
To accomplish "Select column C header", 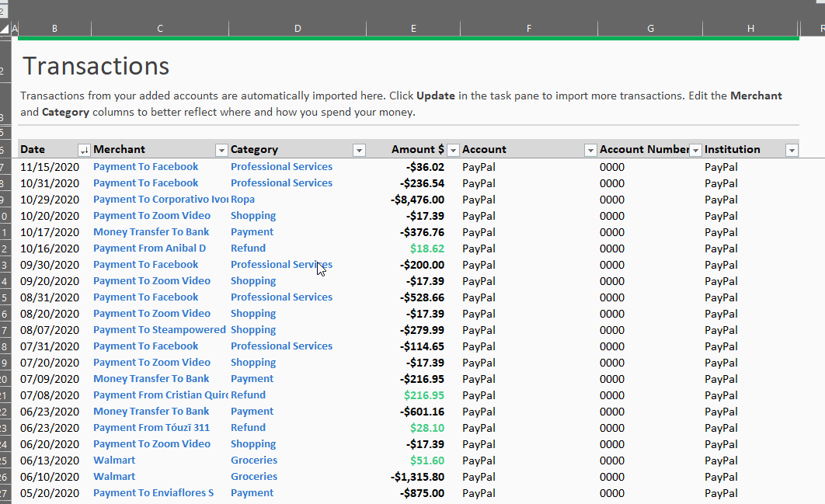I will pos(160,29).
